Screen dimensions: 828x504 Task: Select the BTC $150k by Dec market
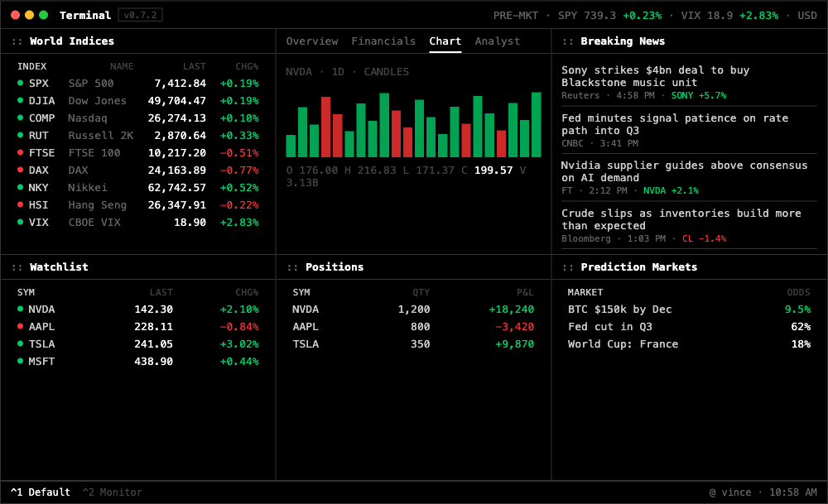click(689, 310)
